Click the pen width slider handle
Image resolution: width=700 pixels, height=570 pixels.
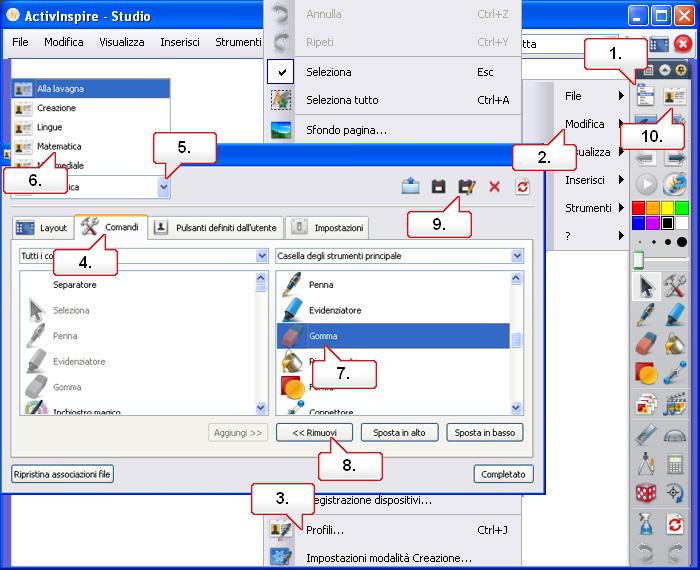tap(638, 260)
